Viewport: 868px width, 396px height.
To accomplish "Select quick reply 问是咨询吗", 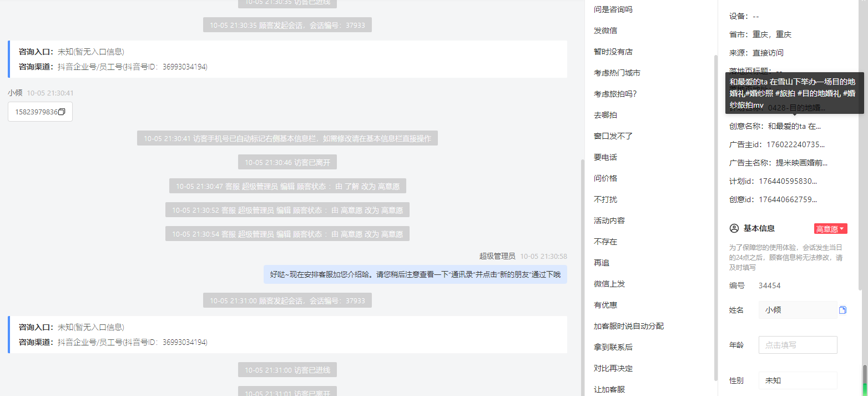I will tap(613, 9).
